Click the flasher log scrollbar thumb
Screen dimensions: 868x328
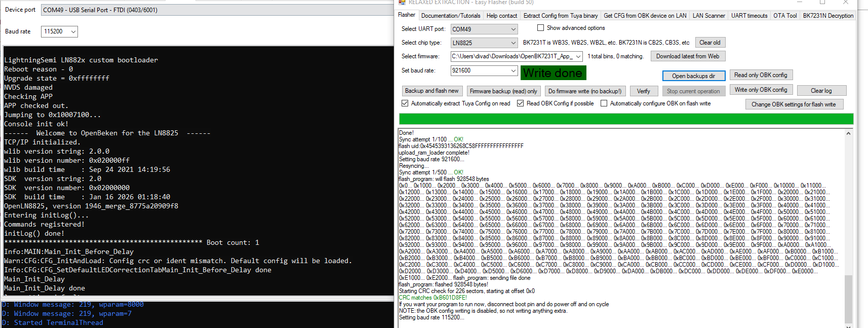point(848,299)
